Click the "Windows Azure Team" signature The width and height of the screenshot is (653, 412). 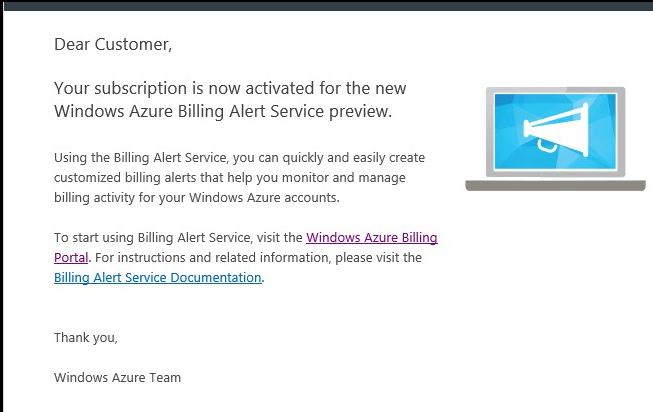tap(117, 378)
